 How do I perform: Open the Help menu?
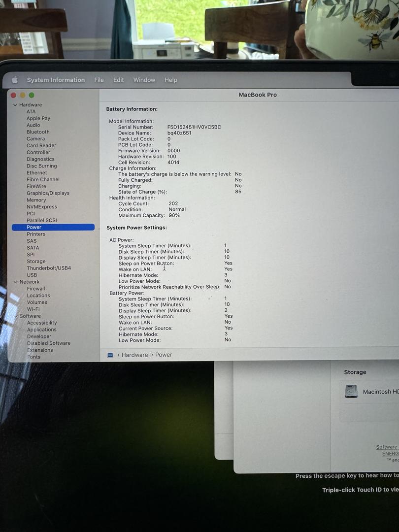pyautogui.click(x=170, y=80)
